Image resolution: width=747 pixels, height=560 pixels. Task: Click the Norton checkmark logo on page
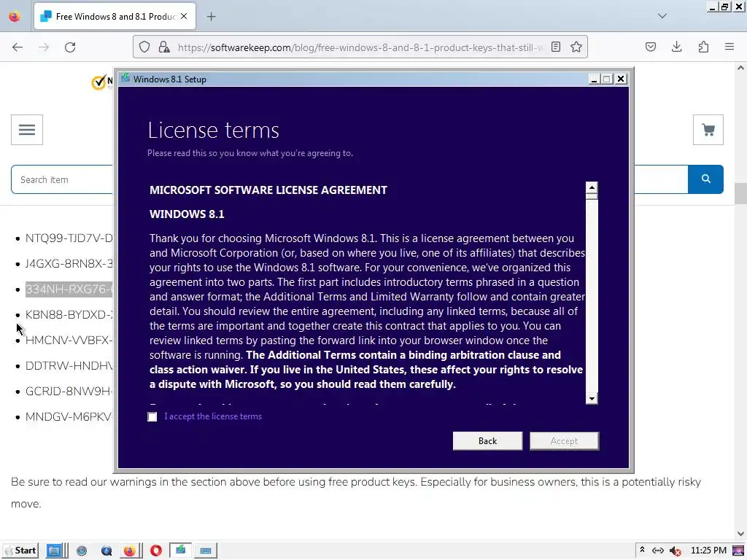coord(98,82)
